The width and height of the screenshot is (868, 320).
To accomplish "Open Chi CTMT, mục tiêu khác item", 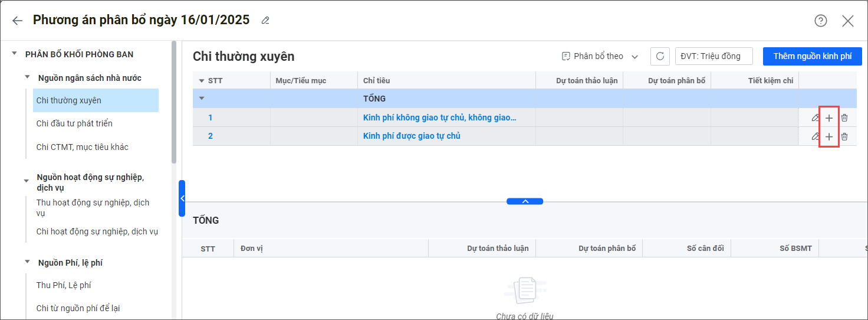I will (x=82, y=147).
